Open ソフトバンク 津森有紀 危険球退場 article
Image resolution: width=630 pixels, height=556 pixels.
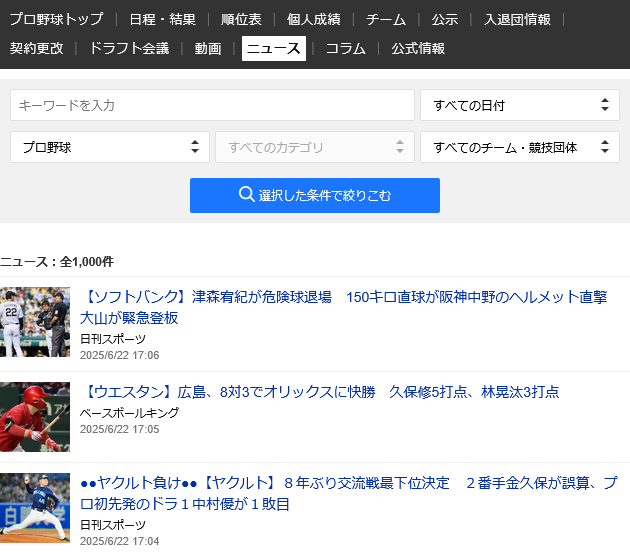click(x=344, y=307)
